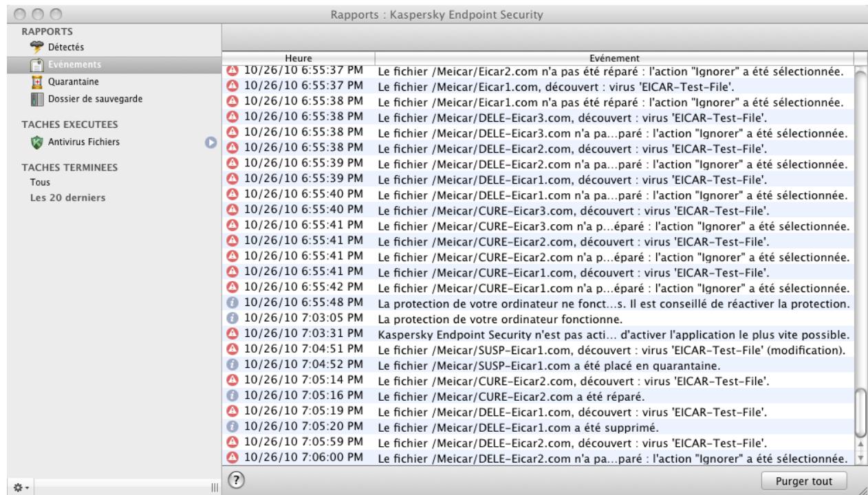Sort by the Evénement column header
Image resolution: width=868 pixels, height=495 pixels.
614,59
